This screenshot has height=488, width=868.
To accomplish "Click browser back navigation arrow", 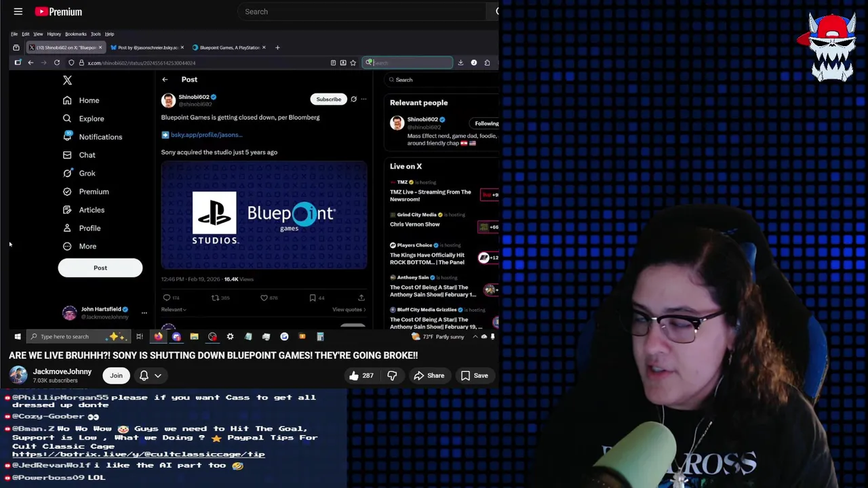I will click(31, 62).
